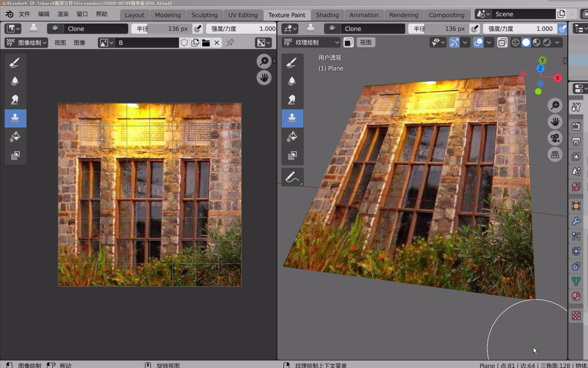
Task: Toggle X-ray display
Action: pyautogui.click(x=502, y=43)
